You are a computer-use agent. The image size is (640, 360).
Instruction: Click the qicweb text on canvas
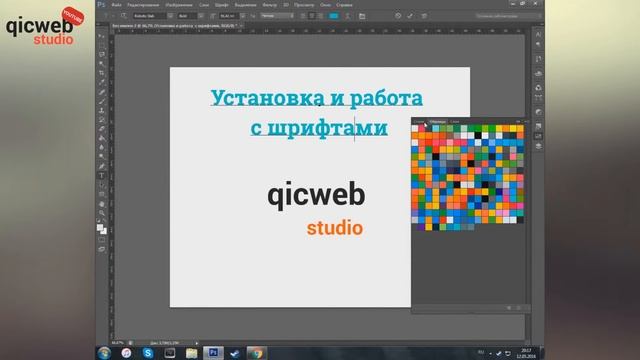[x=316, y=195]
